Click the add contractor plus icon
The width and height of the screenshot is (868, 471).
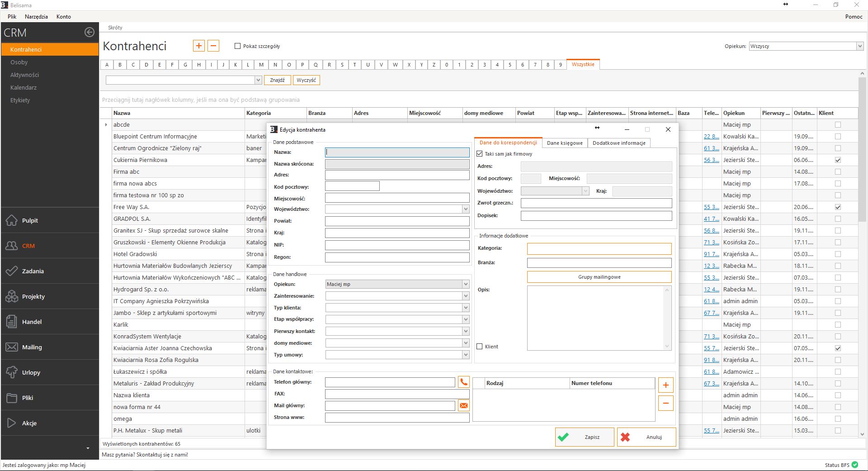point(198,46)
